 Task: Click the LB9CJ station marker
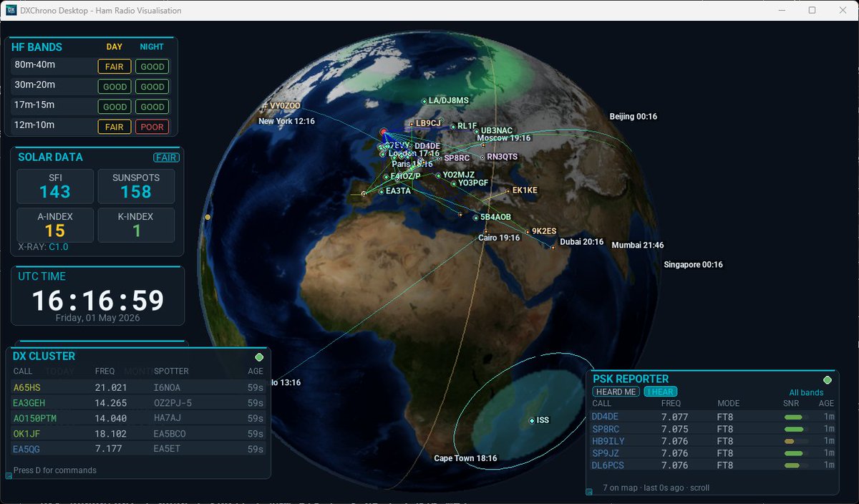pos(412,124)
